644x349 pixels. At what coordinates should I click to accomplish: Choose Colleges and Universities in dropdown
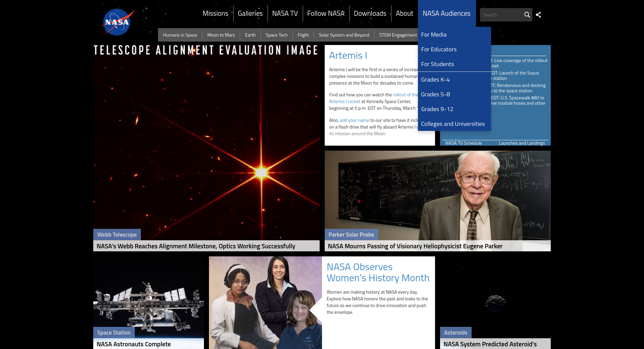click(x=454, y=124)
